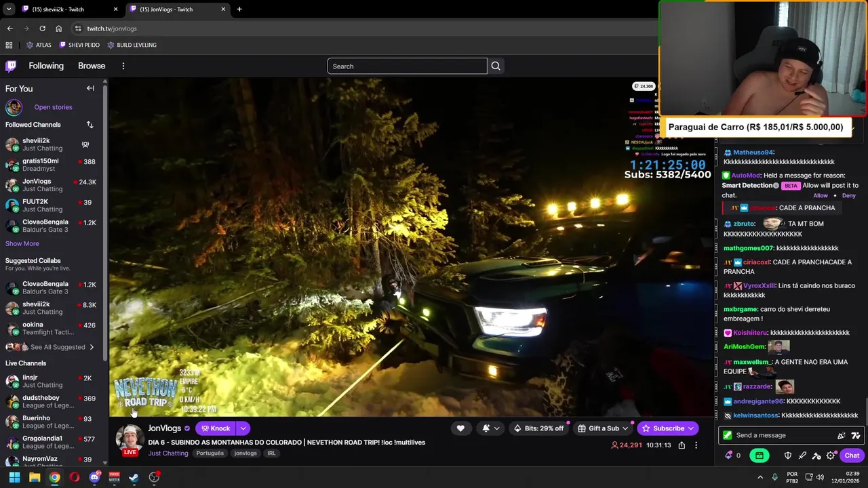Open the Twitch home logo
This screenshot has height=488, width=868.
coord(11,66)
